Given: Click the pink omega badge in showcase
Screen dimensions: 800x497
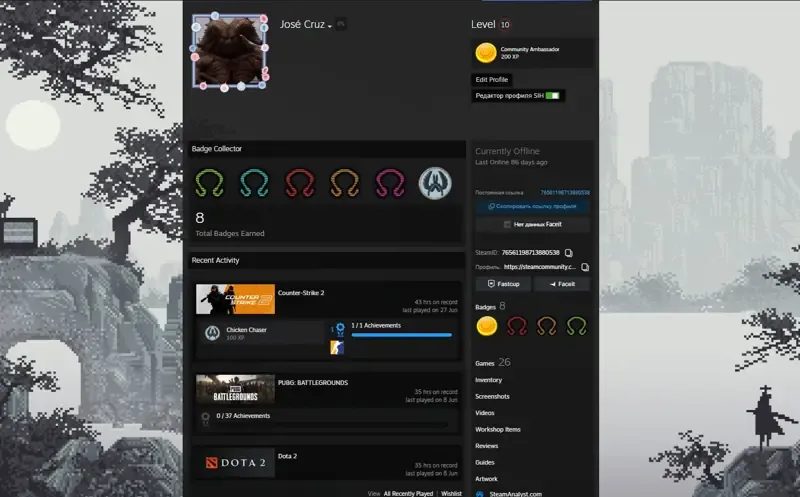Looking at the screenshot, I should point(390,183).
